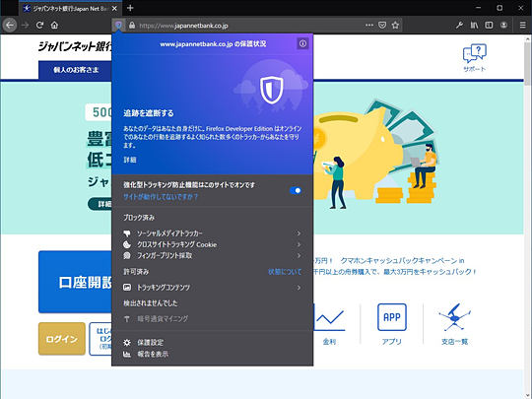
Task: Select the ジャパンネット銀行 Japan Net Bank tab
Action: 70,9
